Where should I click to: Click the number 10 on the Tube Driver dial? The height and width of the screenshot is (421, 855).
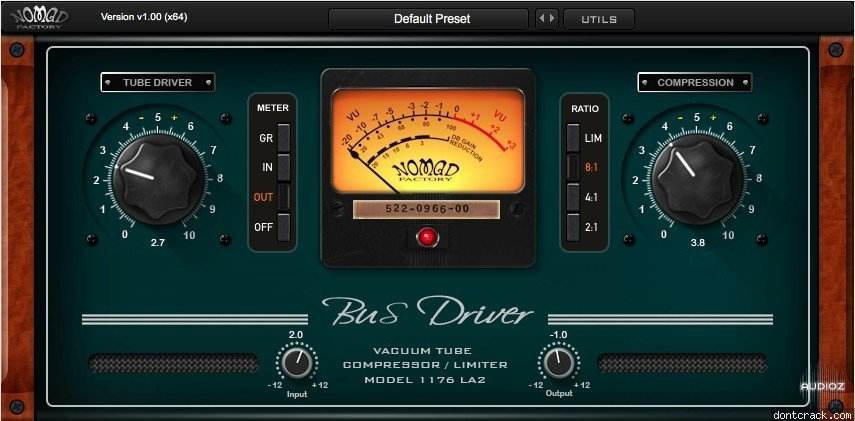coord(189,235)
